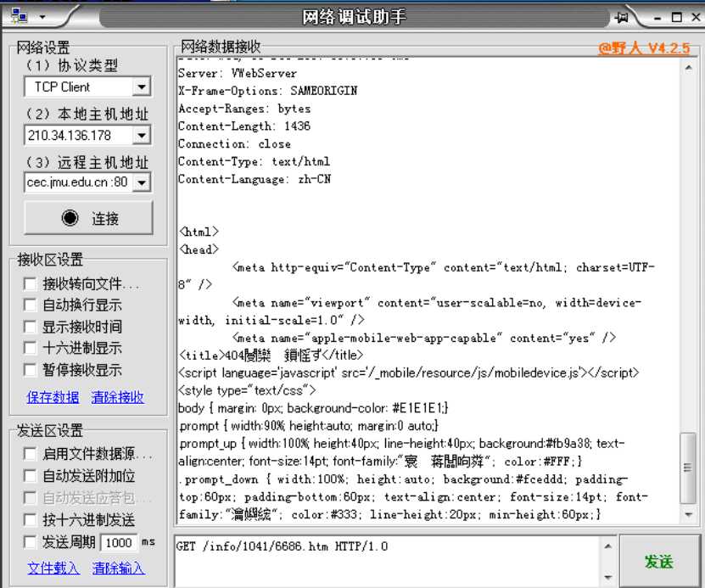705x588 pixels.
Task: Click receive area scrollbar up arrow
Action: (x=688, y=68)
